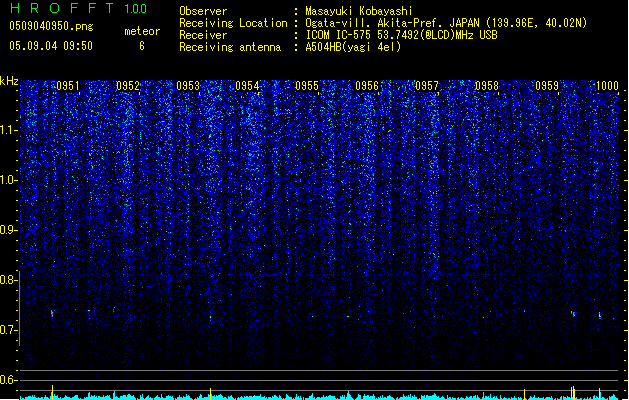Screen dimensions: 629x400
Task: Click the meteor count value 6
Action: (x=142, y=46)
